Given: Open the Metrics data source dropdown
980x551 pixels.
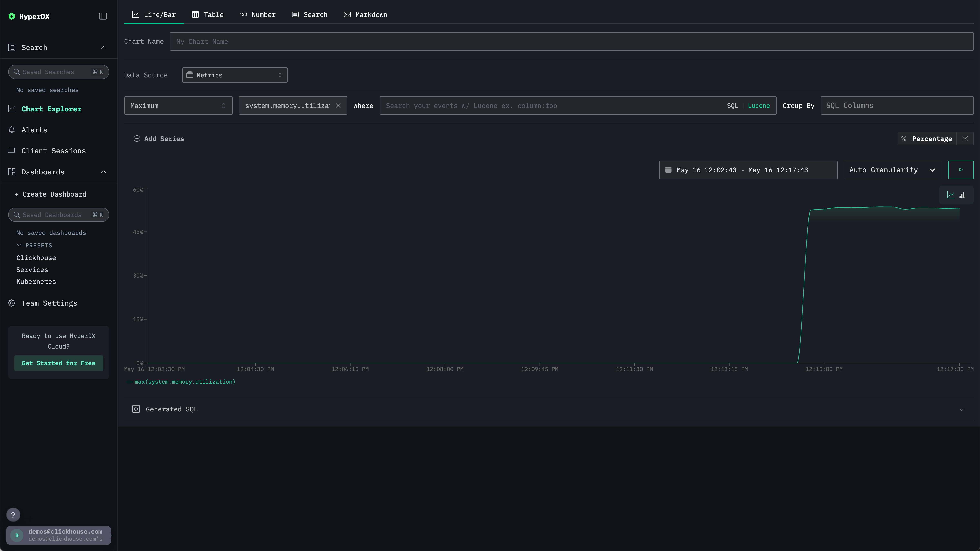Looking at the screenshot, I should point(234,75).
